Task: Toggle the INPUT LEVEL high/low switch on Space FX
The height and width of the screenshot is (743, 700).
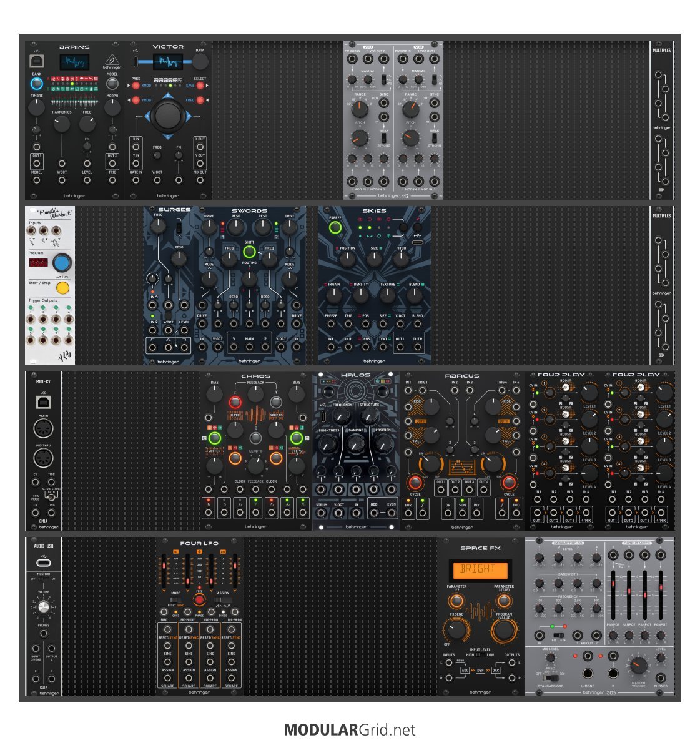Action: [480, 655]
